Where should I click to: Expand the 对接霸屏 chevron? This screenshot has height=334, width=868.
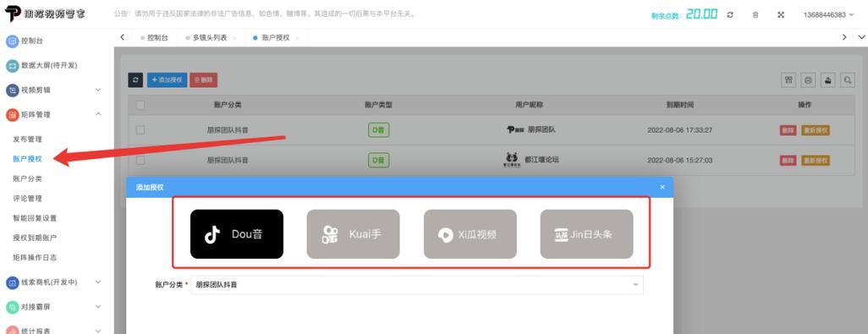pos(98,306)
